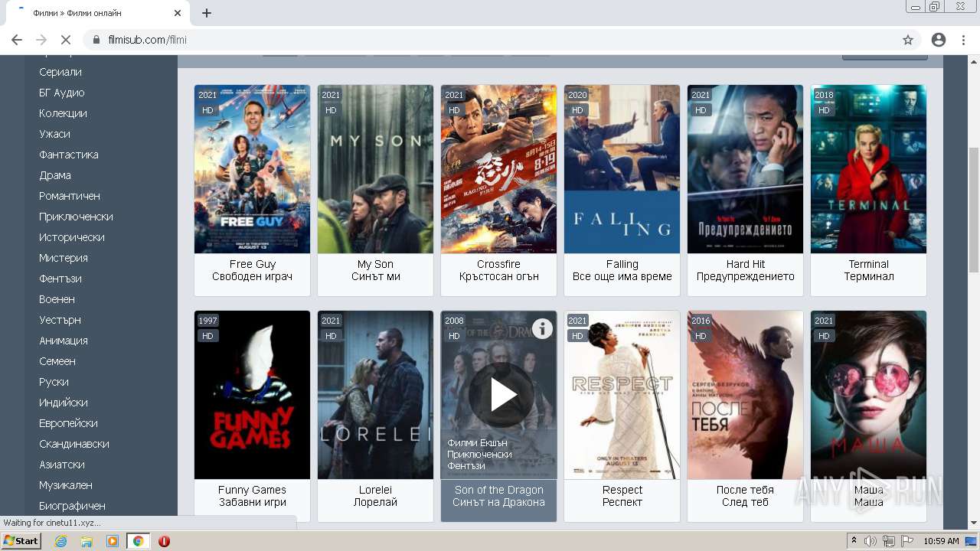
Task: Select Военен genre
Action: pos(57,299)
